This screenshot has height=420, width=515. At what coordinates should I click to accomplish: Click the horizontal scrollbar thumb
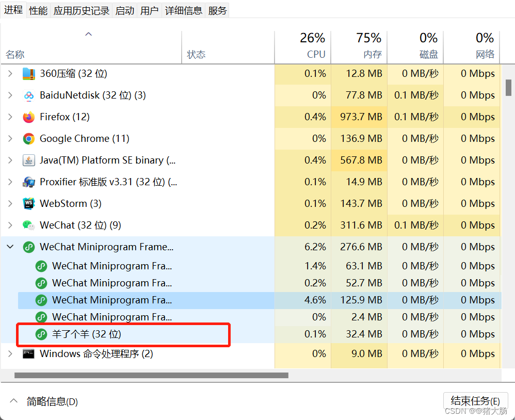(151, 375)
